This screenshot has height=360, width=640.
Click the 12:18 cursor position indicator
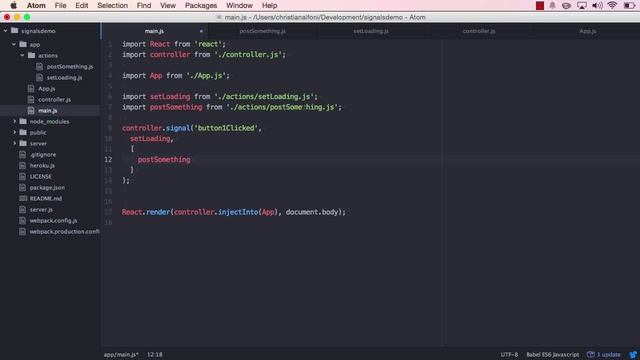pos(155,354)
